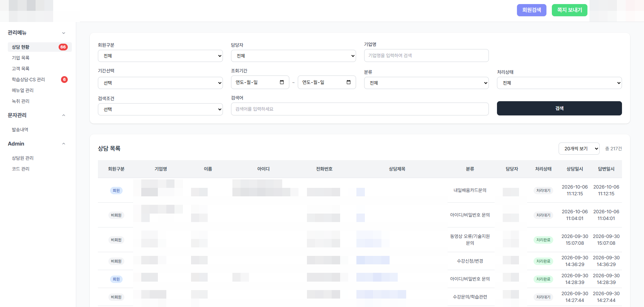Screen dimensions: 644x307
Task: Click the red 66 badge on 상담 현황
Action: 63,47
